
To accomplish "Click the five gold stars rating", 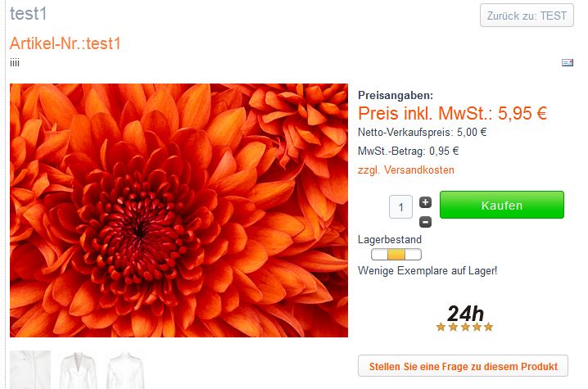I will [x=464, y=327].
